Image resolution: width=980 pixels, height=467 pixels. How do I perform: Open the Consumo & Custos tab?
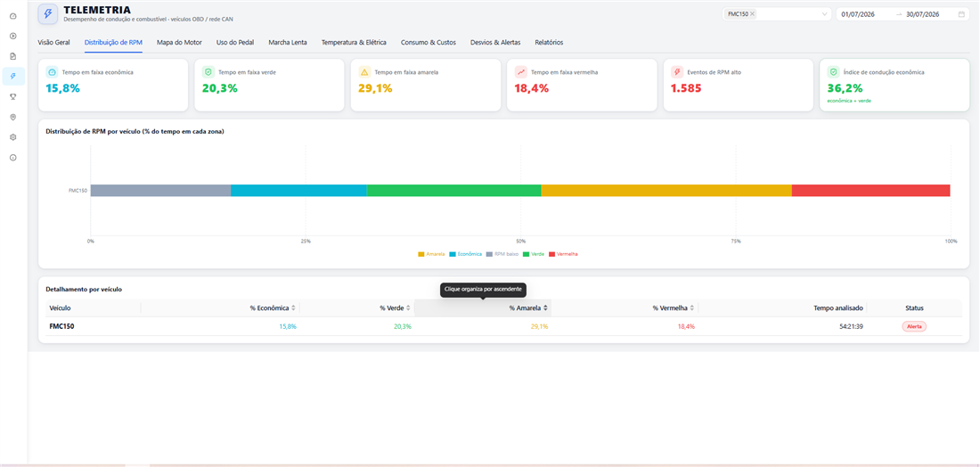tap(429, 43)
